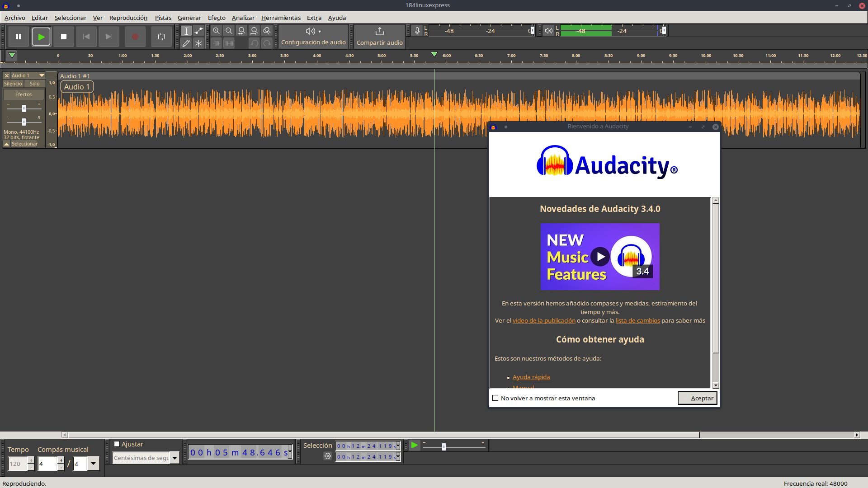Select the Multi-tool asterisk icon
Image resolution: width=868 pixels, height=488 pixels.
click(x=198, y=43)
